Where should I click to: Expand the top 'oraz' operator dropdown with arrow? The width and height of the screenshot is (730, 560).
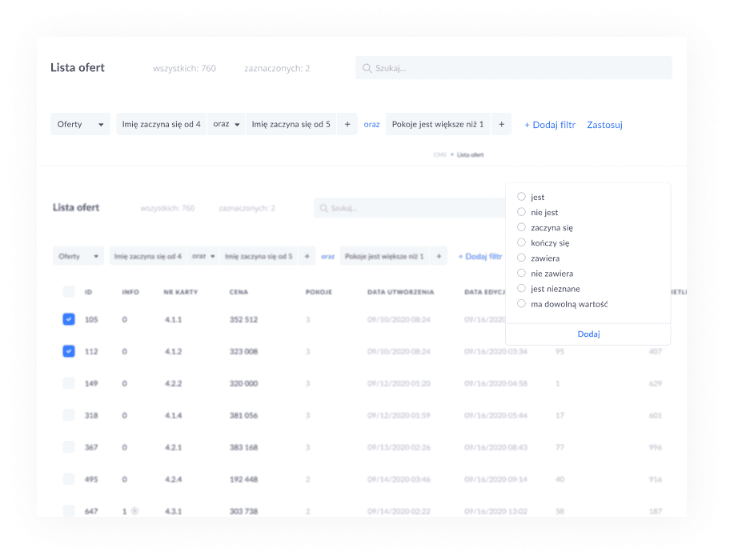click(227, 125)
